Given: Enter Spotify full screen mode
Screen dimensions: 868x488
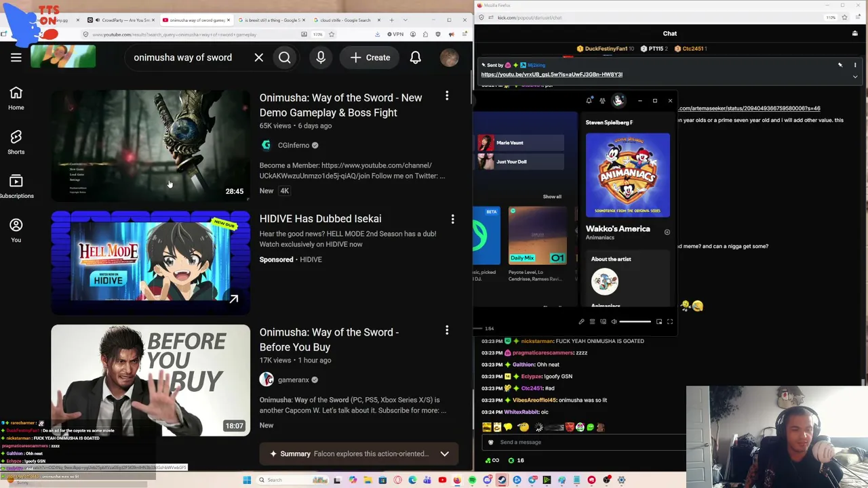Looking at the screenshot, I should point(669,322).
